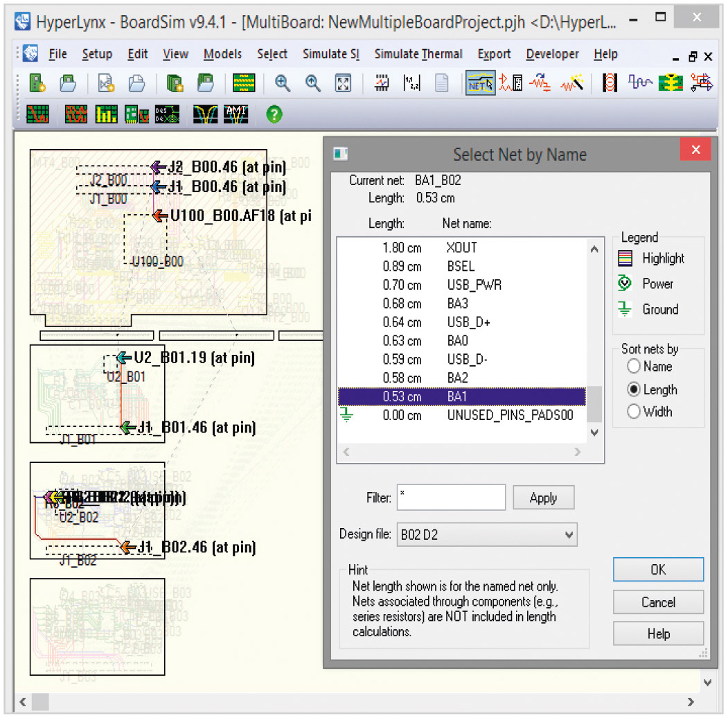Click the blue waveform toolbar icon
Image resolution: width=728 pixels, height=718 pixels.
640,84
